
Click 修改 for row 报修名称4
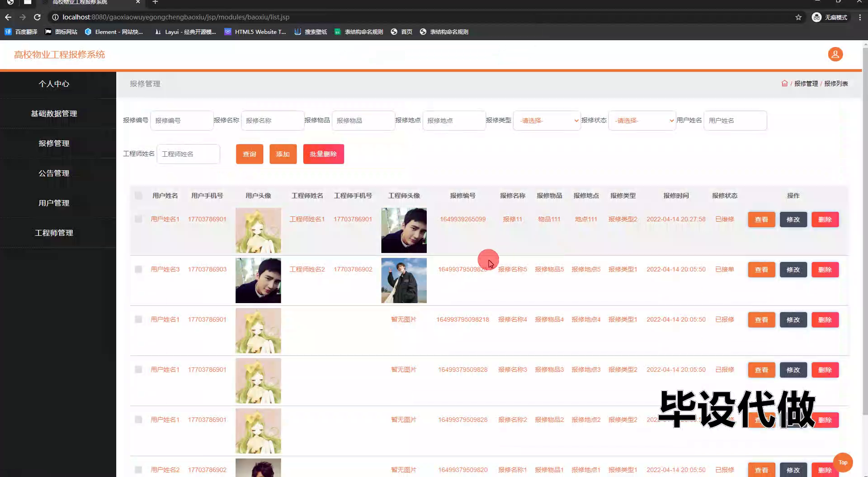click(793, 320)
